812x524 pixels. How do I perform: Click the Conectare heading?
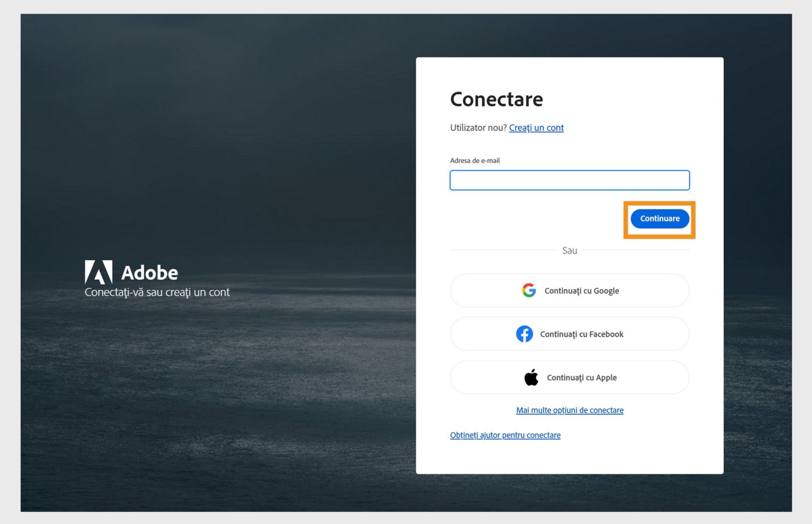(x=496, y=99)
